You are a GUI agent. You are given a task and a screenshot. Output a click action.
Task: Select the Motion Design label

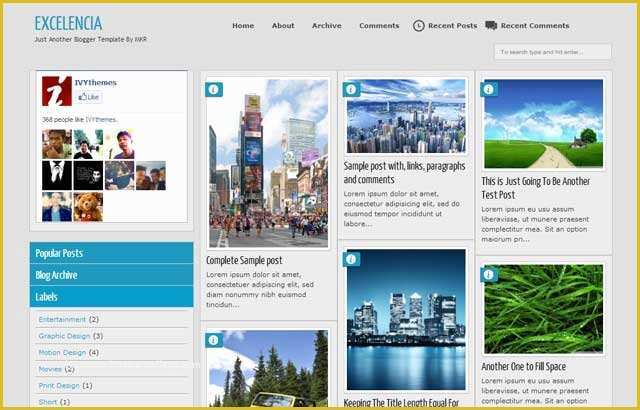[x=62, y=352]
